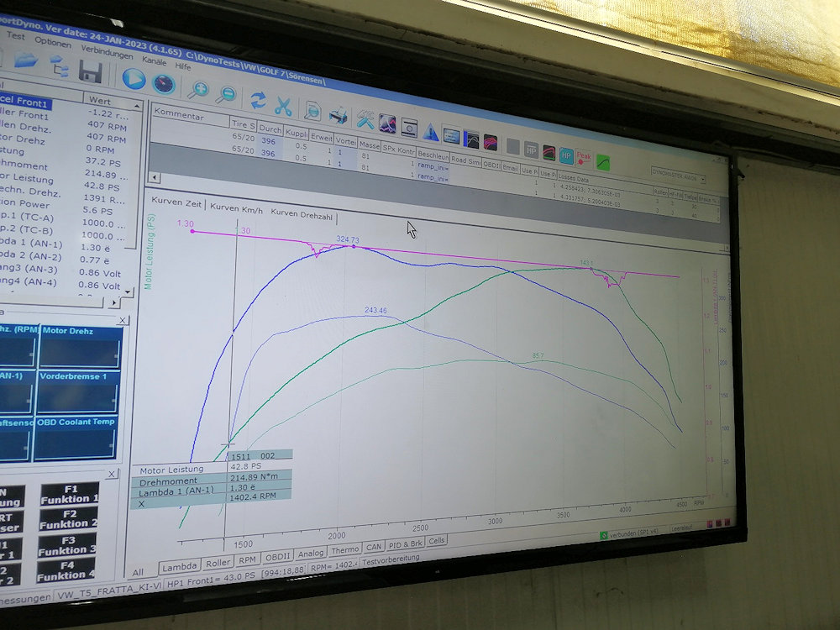The width and height of the screenshot is (840, 630).
Task: Click the zoom in magnifier icon
Action: [x=198, y=90]
